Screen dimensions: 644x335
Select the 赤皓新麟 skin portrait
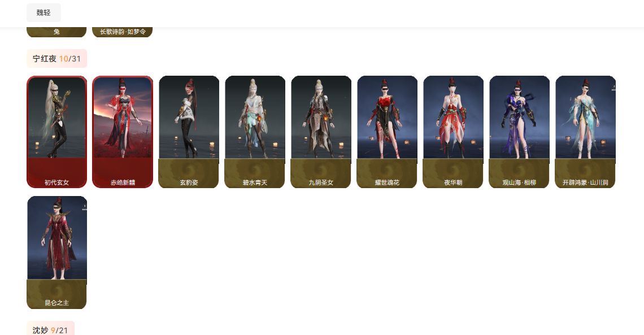click(123, 117)
